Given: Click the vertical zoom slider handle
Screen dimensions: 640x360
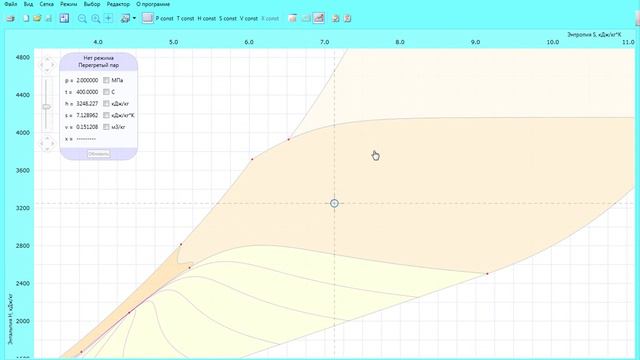Looking at the screenshot, I should [47, 107].
